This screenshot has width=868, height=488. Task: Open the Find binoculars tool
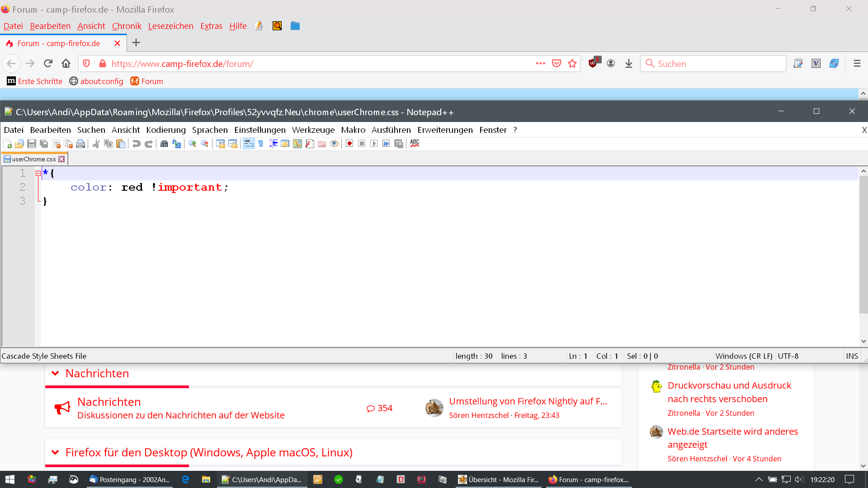[x=164, y=144]
